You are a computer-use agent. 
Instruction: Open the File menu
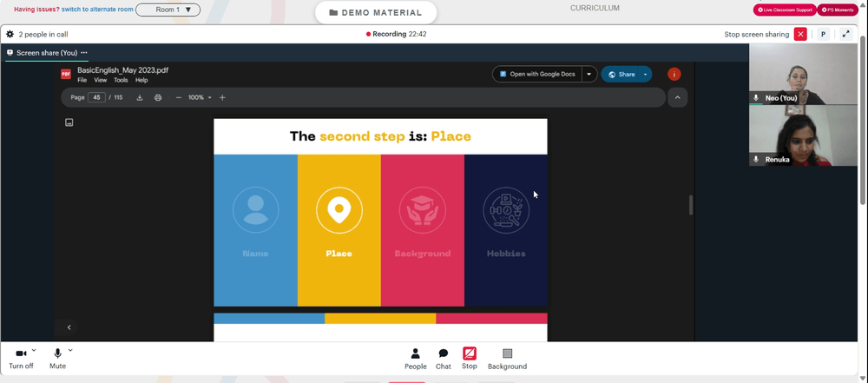[x=82, y=81]
